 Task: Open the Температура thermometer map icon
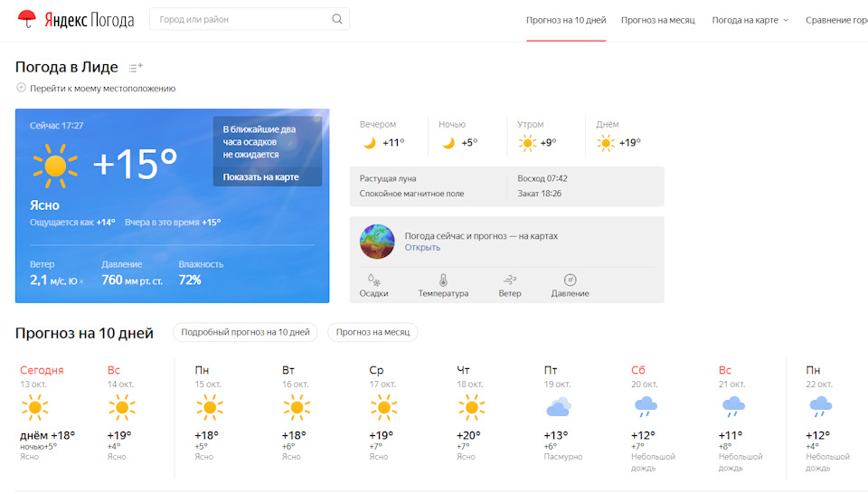click(443, 280)
